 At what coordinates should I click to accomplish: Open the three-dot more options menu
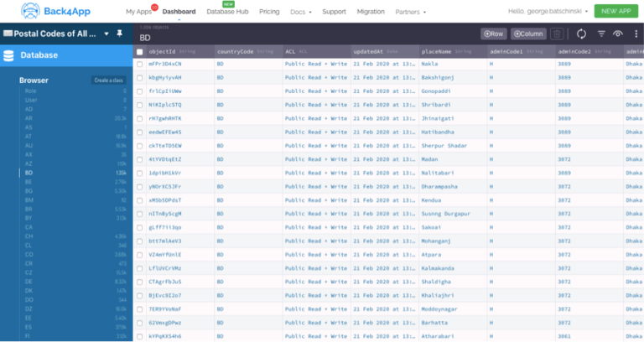click(x=636, y=34)
